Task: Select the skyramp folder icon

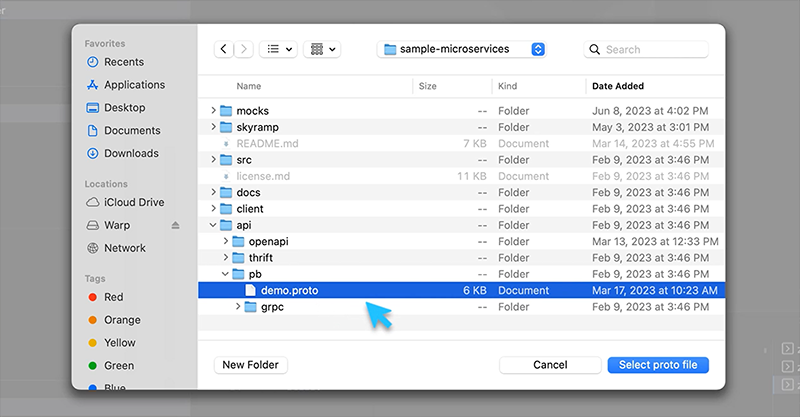Action: (x=226, y=127)
